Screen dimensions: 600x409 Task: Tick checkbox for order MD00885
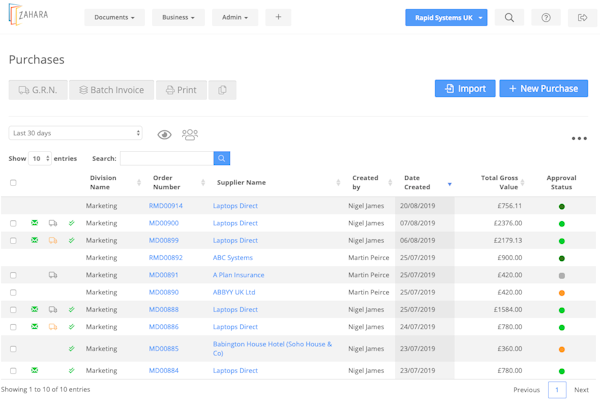point(13,349)
